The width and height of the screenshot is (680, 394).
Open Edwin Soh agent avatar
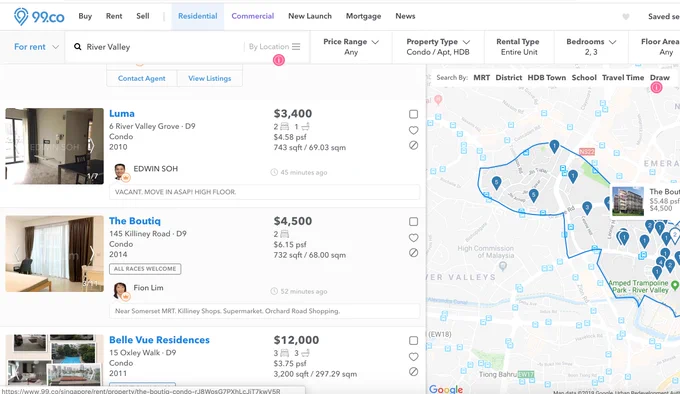point(120,172)
